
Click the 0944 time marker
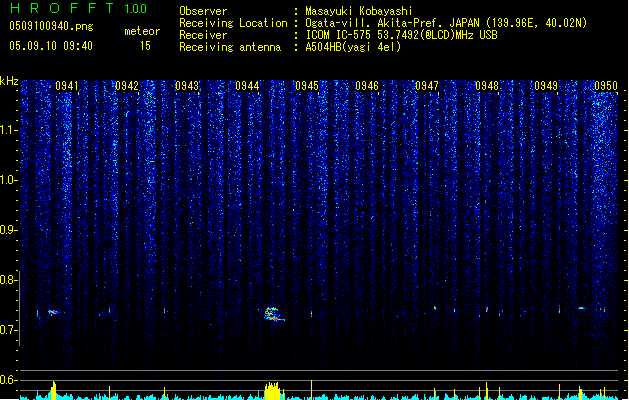click(x=247, y=86)
